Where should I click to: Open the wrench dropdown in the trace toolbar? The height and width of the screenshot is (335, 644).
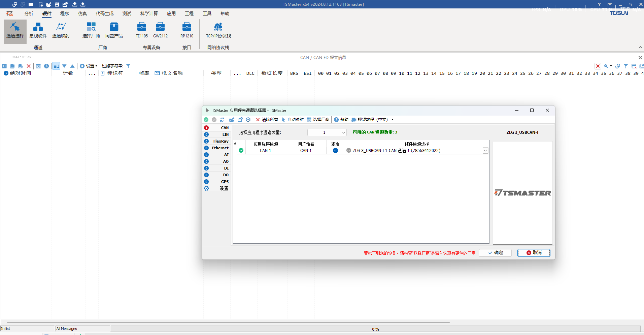pyautogui.click(x=608, y=66)
